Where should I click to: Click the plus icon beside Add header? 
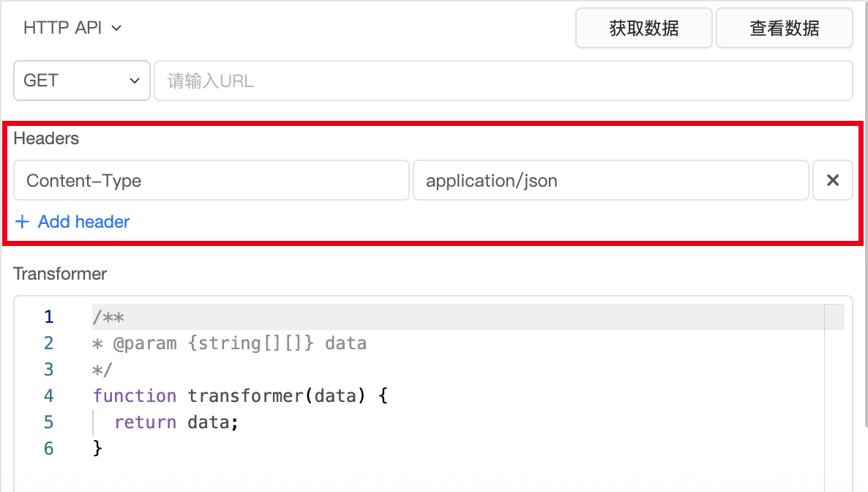[x=23, y=222]
